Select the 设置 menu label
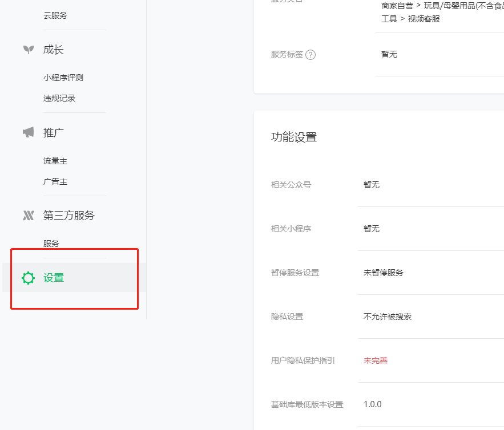The image size is (504, 430). (x=54, y=278)
